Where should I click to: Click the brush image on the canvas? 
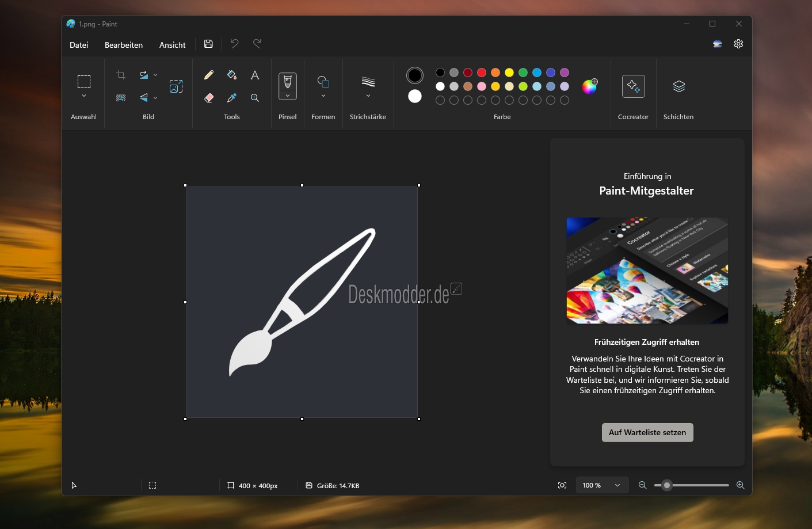[x=302, y=302]
